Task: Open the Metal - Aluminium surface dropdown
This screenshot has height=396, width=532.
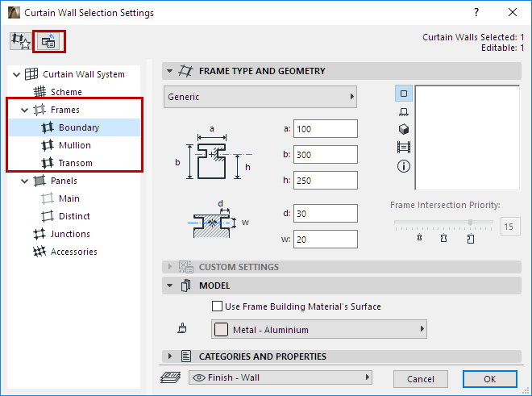Action: point(318,329)
